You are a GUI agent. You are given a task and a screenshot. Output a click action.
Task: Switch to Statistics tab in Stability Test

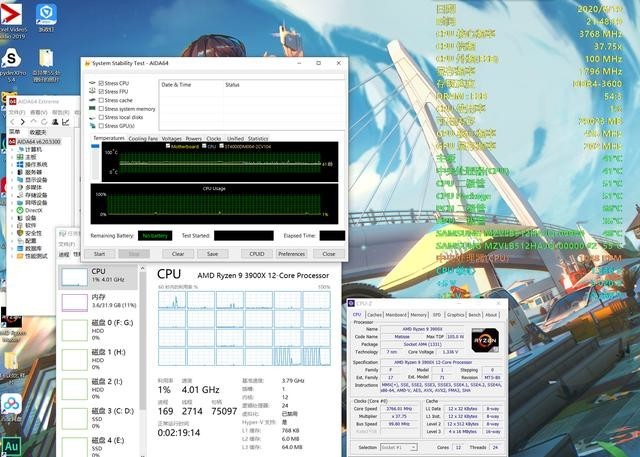coord(258,139)
